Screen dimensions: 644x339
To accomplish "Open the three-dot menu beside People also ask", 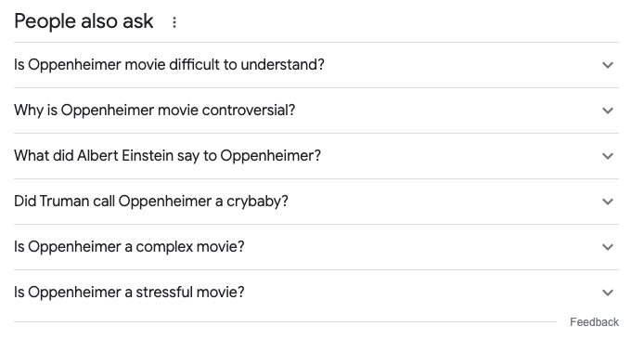I will 174,22.
